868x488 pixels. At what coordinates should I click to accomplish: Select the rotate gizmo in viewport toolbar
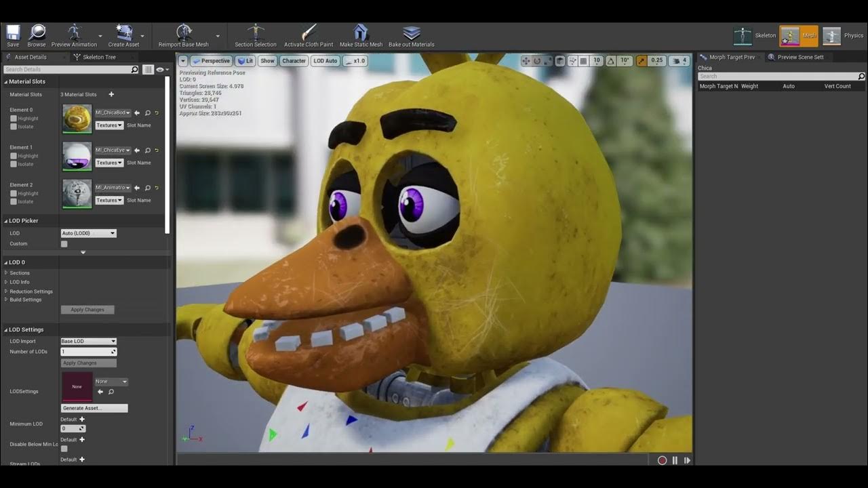[537, 61]
